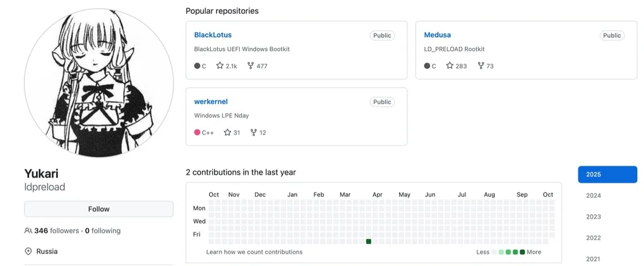Select the 2025 contributions year
644x266 pixels.
[x=607, y=175]
